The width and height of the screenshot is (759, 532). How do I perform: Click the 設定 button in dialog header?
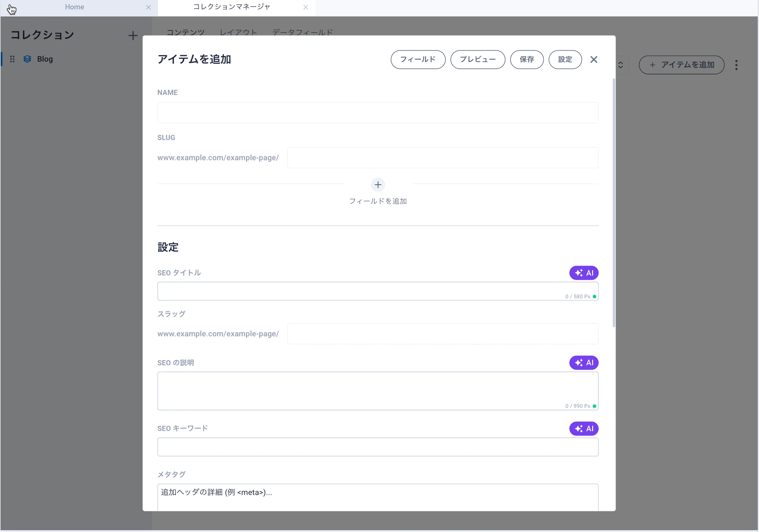point(565,59)
